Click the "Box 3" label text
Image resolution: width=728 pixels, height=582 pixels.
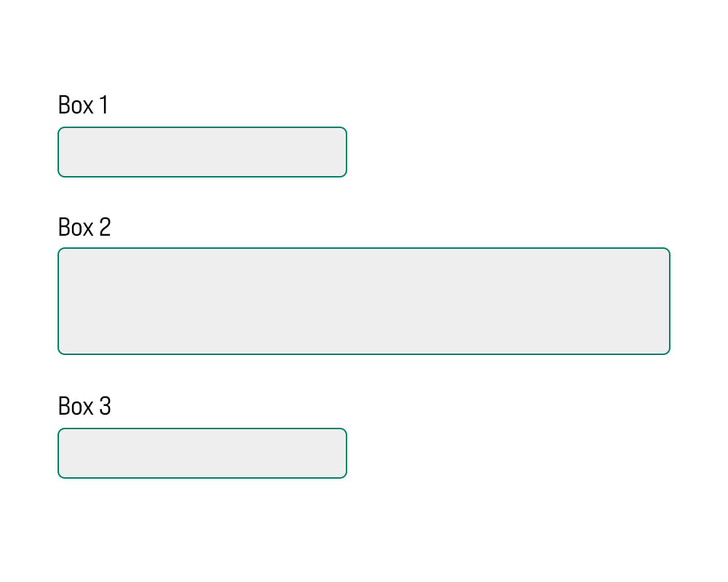tap(84, 406)
